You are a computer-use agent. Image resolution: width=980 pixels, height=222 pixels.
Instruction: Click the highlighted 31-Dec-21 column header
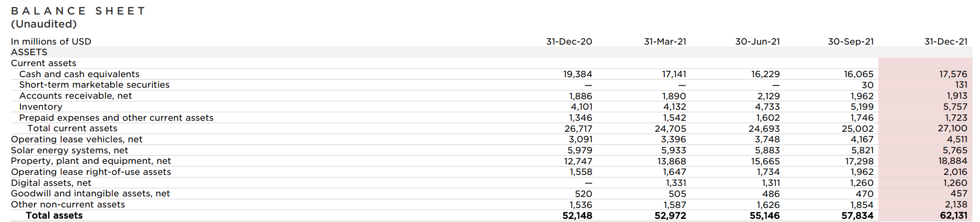click(x=945, y=42)
